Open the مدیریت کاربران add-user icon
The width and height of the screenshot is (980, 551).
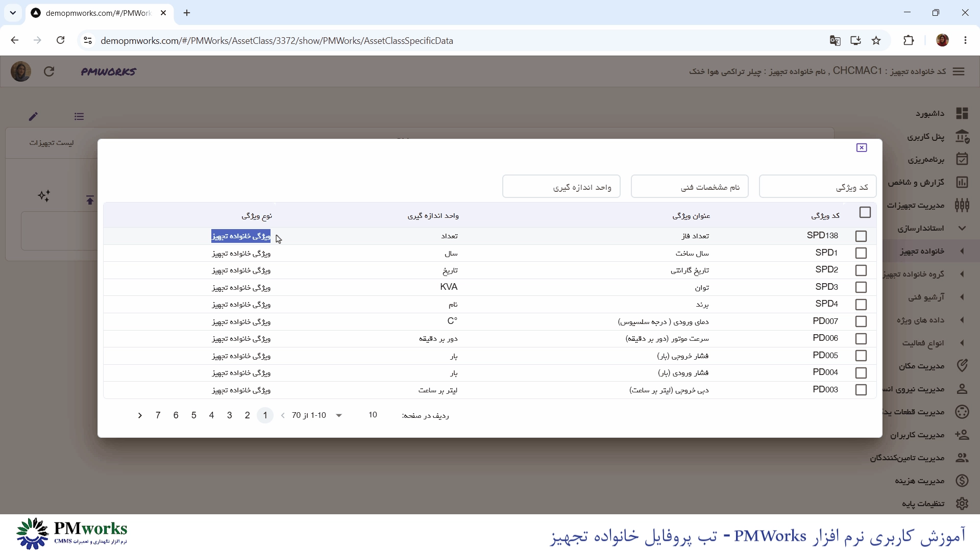[x=962, y=435]
